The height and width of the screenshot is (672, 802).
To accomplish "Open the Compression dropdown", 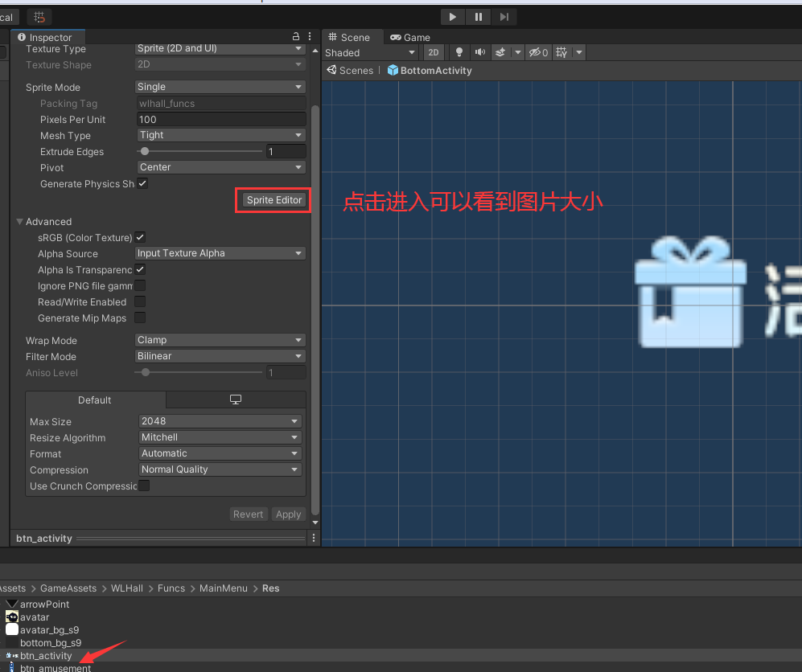I will [x=220, y=469].
